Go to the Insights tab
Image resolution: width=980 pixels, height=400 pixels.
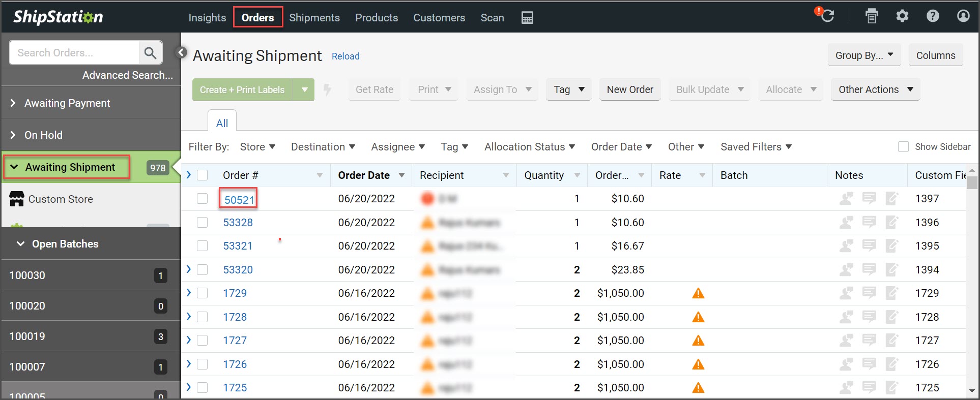(207, 18)
